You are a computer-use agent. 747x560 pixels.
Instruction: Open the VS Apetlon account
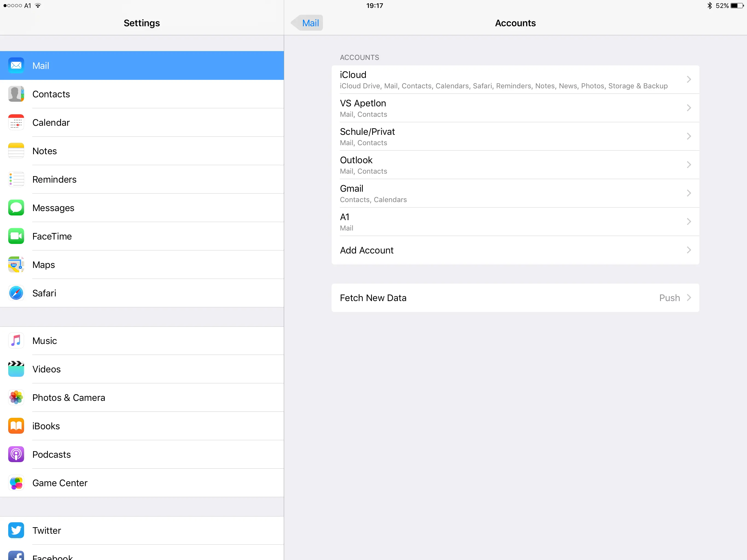tap(363, 108)
